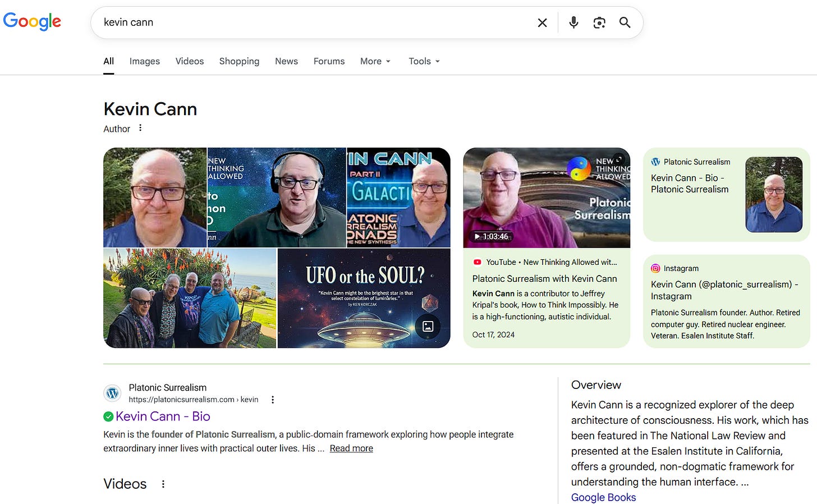Switch to the Shopping tab
Screen dimensions: 817x504
coord(239,61)
